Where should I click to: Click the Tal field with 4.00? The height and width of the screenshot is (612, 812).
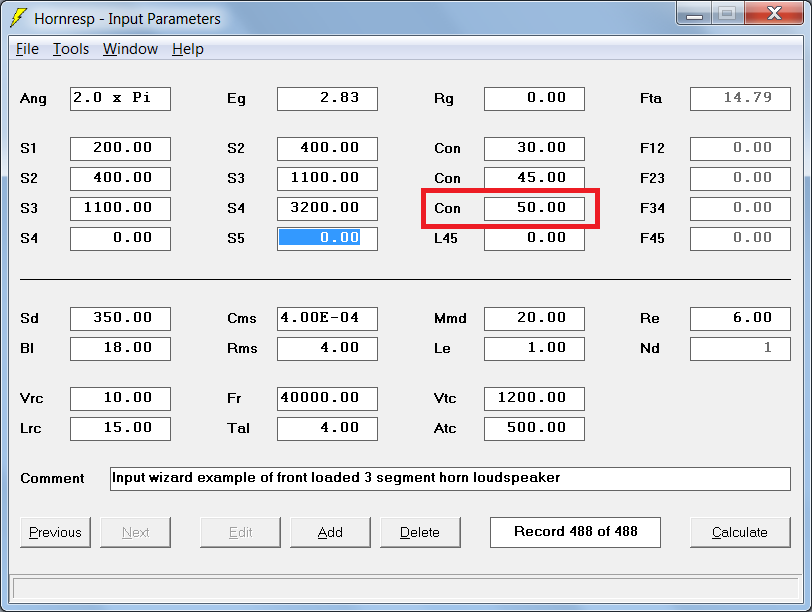[x=327, y=429]
